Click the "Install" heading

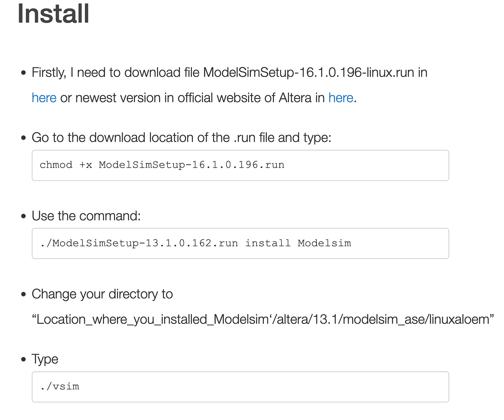[53, 14]
